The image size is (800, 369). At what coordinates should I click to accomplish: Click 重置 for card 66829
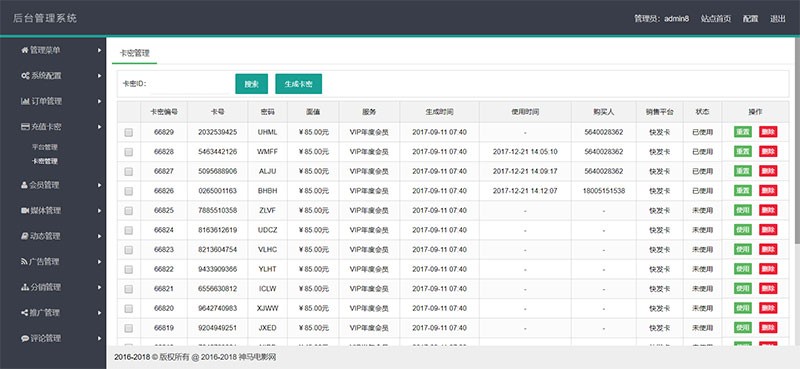pyautogui.click(x=743, y=132)
